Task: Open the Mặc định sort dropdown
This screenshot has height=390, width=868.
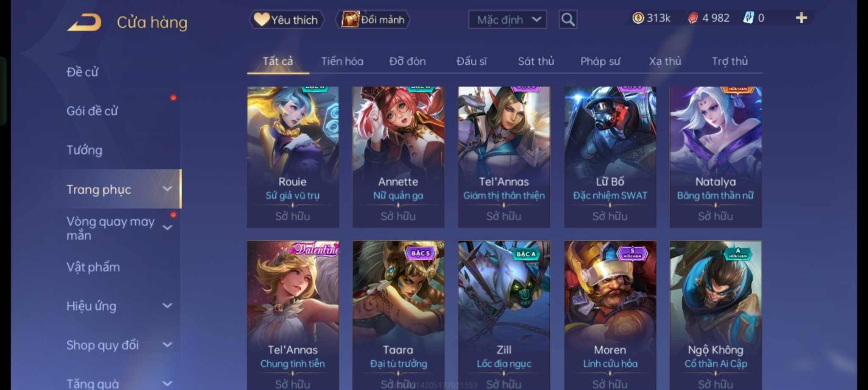Action: (507, 19)
